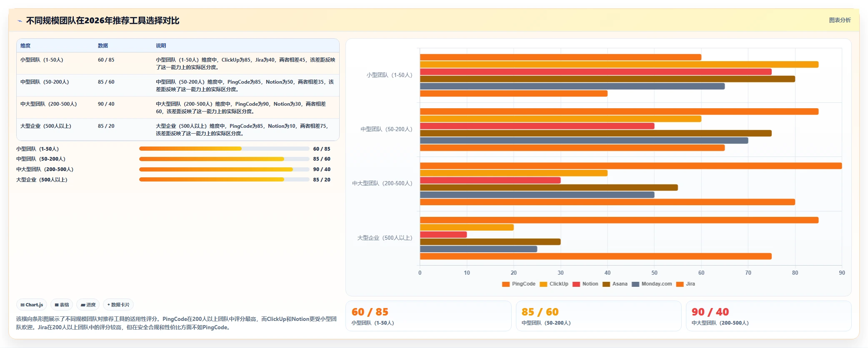Click the 大型企业 progress bar
The image size is (868, 348).
point(224,179)
